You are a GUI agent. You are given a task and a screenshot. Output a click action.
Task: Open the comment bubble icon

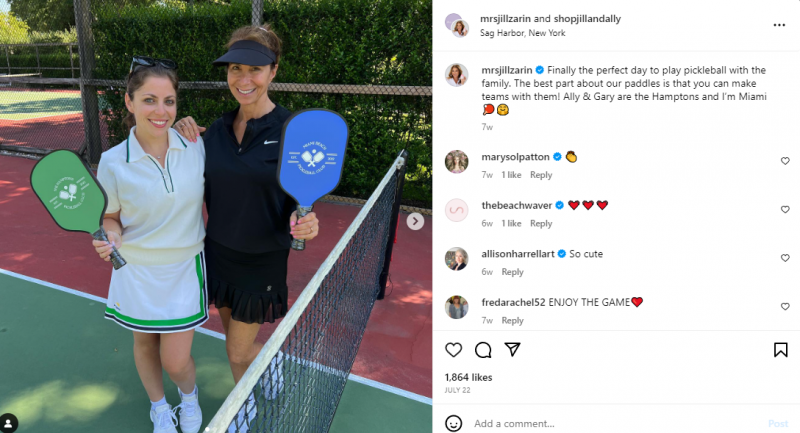click(x=483, y=350)
